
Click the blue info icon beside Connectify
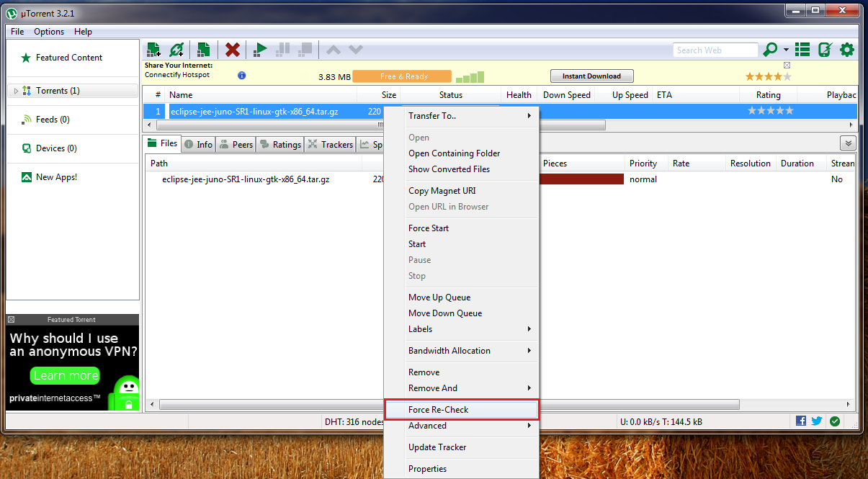click(241, 75)
